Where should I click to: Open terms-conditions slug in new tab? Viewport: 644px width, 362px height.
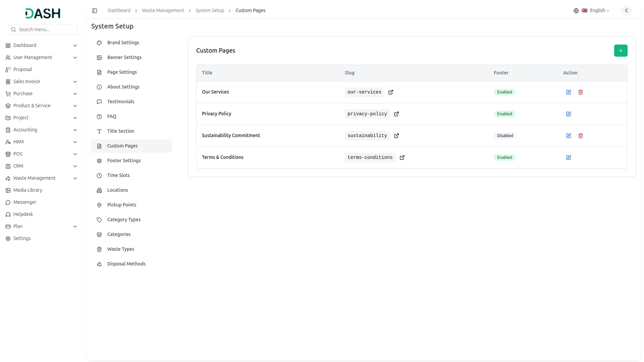[402, 158]
